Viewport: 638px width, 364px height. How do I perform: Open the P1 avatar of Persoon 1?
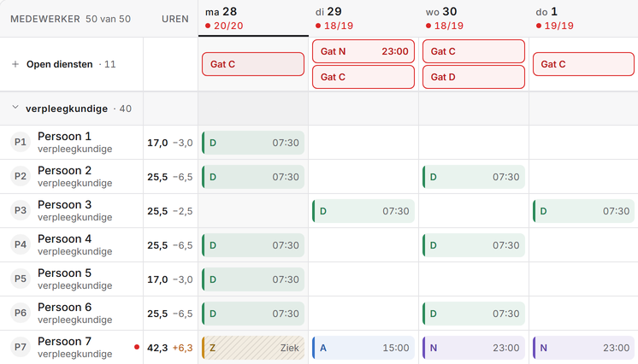click(21, 142)
